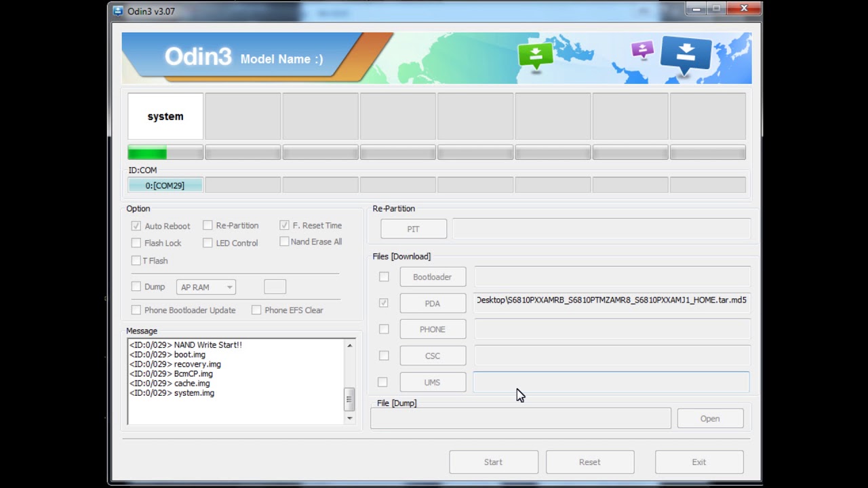
Task: Click message log scroll up arrow
Action: coord(349,346)
